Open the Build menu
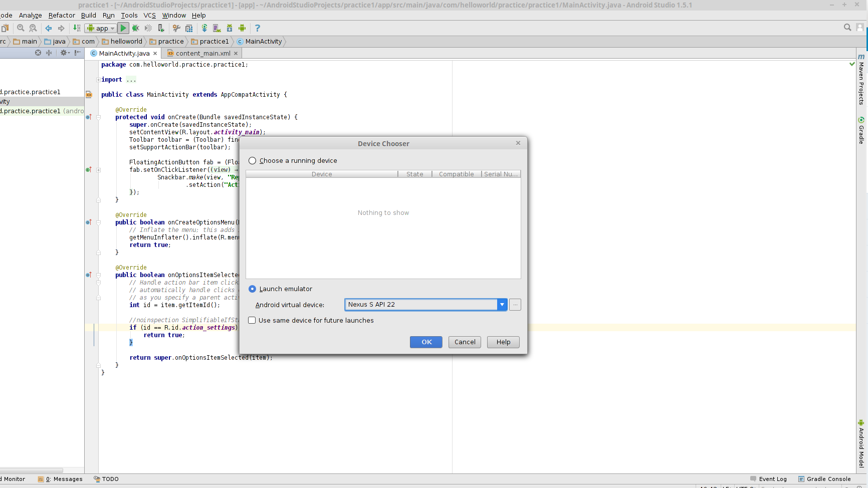This screenshot has width=868, height=488. tap(88, 15)
